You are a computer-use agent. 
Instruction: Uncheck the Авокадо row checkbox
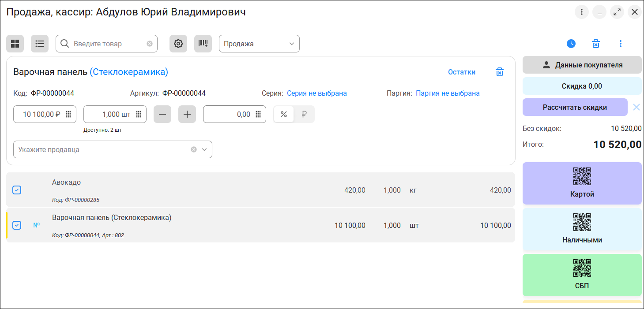point(17,190)
